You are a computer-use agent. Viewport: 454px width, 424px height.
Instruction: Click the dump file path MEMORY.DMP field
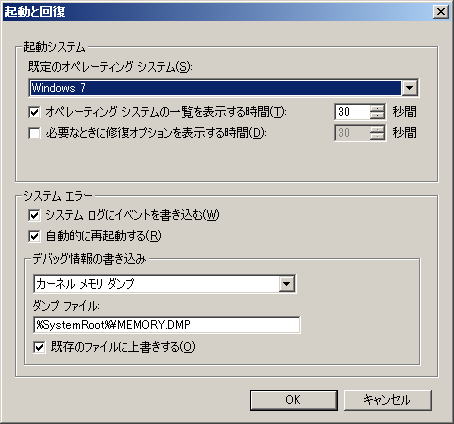(167, 325)
